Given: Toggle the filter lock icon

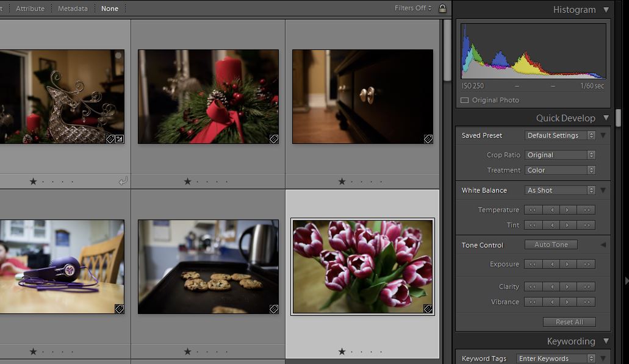Looking at the screenshot, I should coord(442,9).
